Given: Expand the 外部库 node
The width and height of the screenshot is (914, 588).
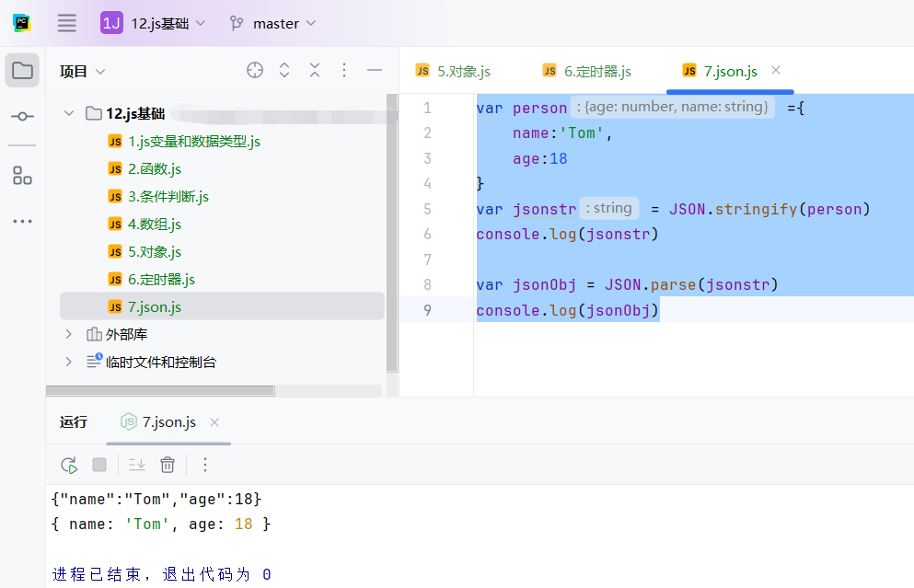Looking at the screenshot, I should tap(69, 335).
